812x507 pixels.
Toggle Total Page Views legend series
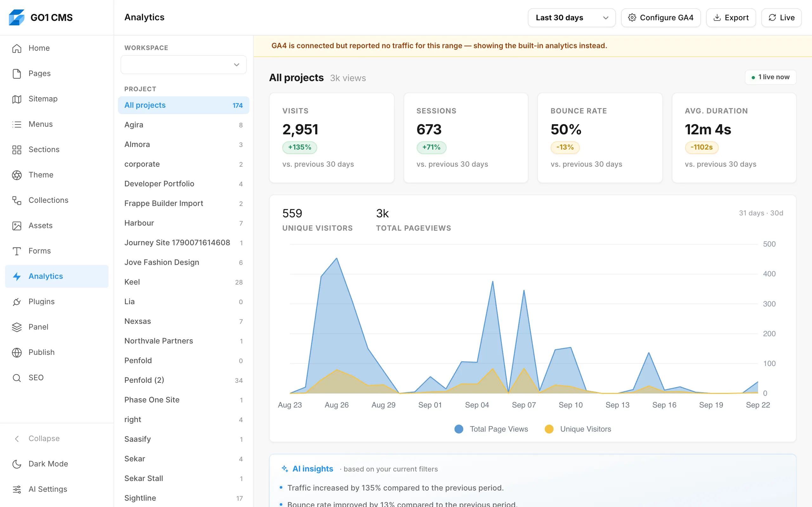(491, 429)
